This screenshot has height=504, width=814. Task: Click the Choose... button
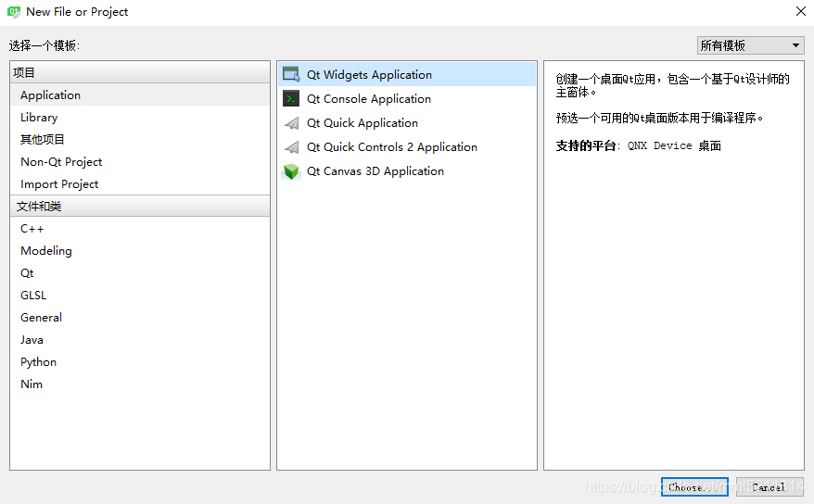(694, 487)
